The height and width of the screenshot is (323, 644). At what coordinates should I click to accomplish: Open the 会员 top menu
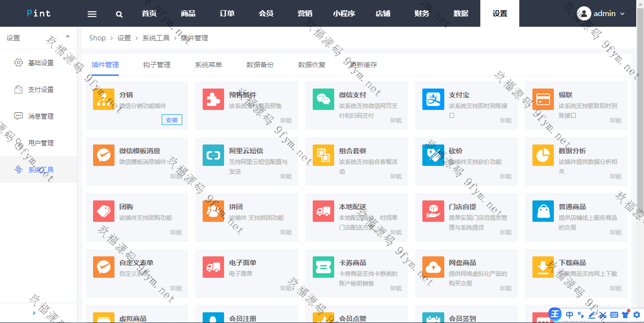click(x=266, y=14)
